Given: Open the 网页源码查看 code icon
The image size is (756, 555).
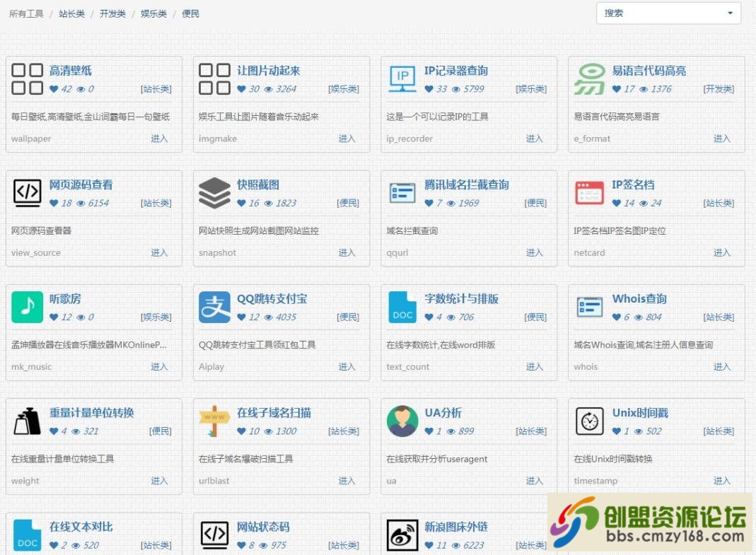Looking at the screenshot, I should (27, 193).
